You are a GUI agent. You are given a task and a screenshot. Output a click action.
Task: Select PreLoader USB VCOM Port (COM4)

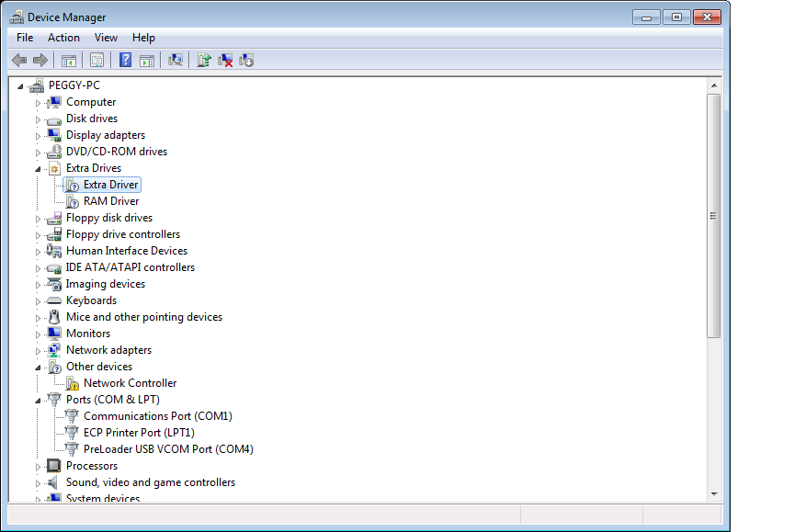point(168,449)
